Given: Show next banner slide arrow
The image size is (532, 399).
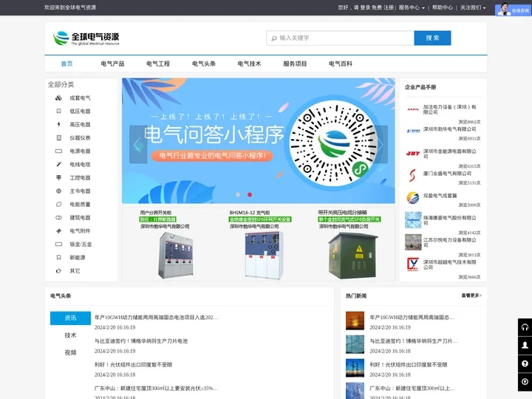Looking at the screenshot, I should pyautogui.click(x=380, y=145).
